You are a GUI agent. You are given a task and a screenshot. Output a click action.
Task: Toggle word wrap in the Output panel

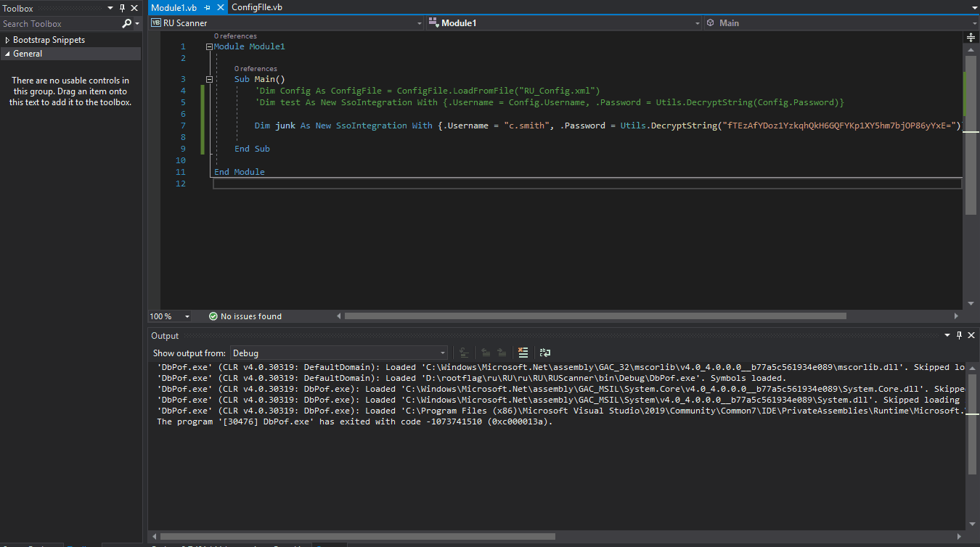click(x=545, y=353)
